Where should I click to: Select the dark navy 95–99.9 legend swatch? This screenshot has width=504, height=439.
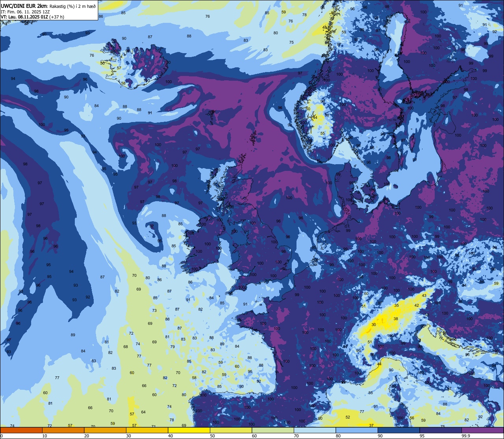[x=441, y=430]
